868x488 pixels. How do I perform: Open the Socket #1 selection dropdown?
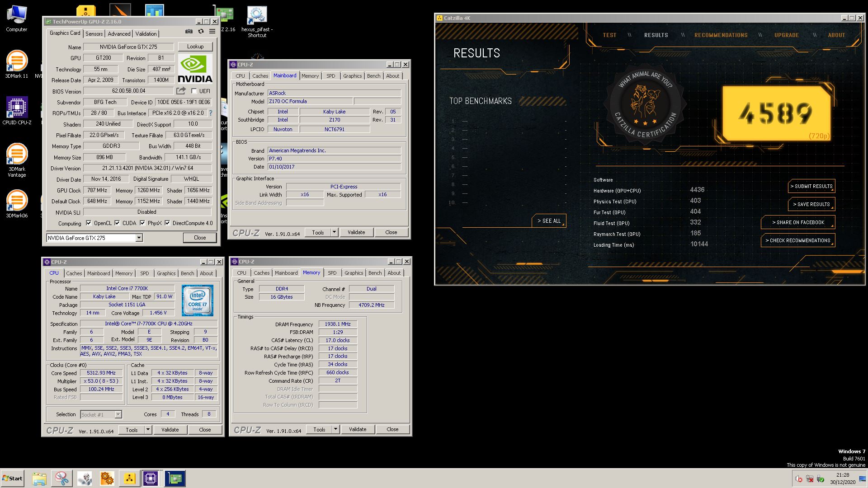coord(118,414)
